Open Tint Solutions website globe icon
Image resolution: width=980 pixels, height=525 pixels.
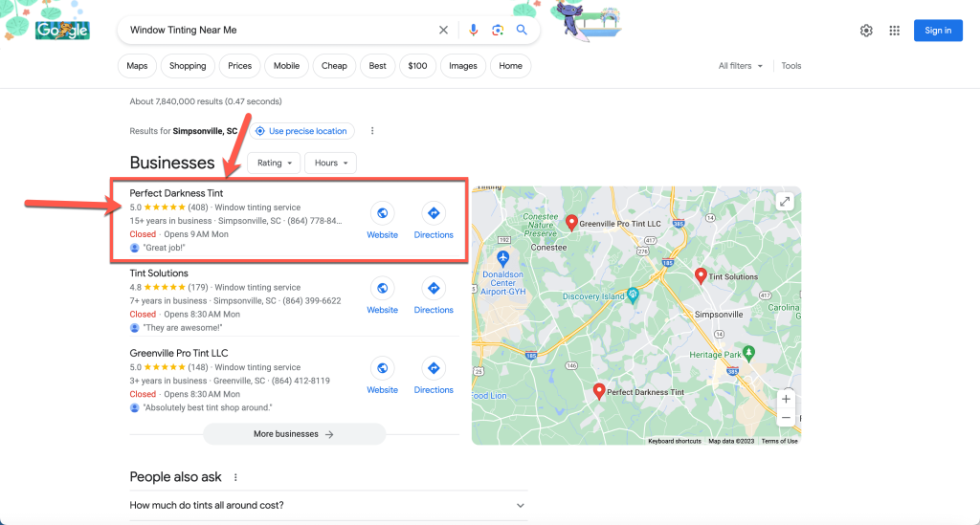click(x=383, y=289)
